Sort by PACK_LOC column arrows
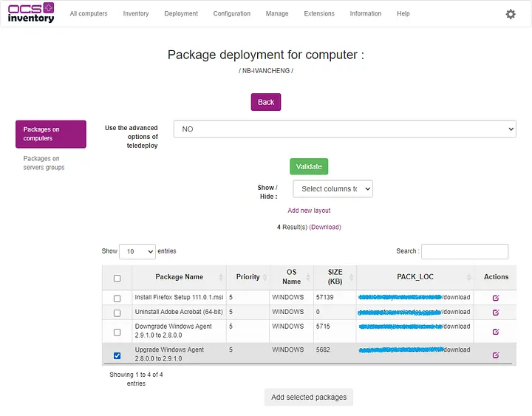The height and width of the screenshot is (416, 532). pyautogui.click(x=468, y=277)
